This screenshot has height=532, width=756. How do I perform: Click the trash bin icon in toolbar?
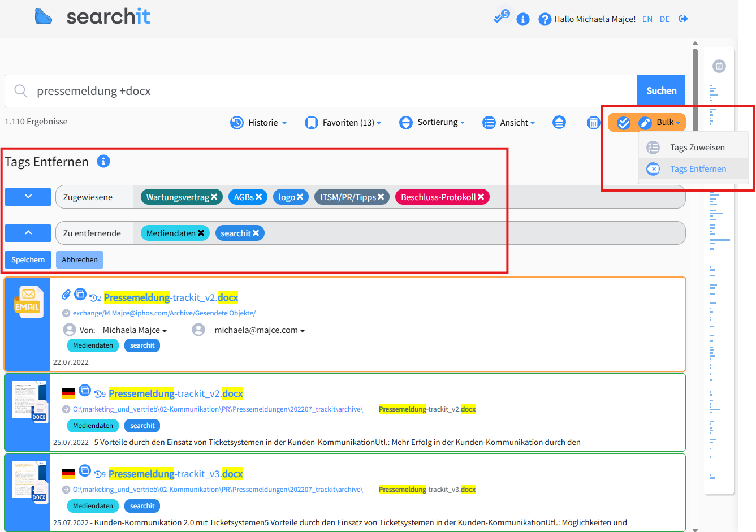(x=593, y=123)
